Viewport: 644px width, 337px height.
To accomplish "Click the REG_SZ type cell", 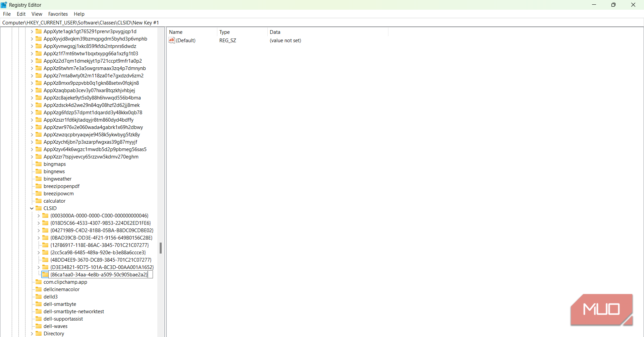I will coord(228,41).
